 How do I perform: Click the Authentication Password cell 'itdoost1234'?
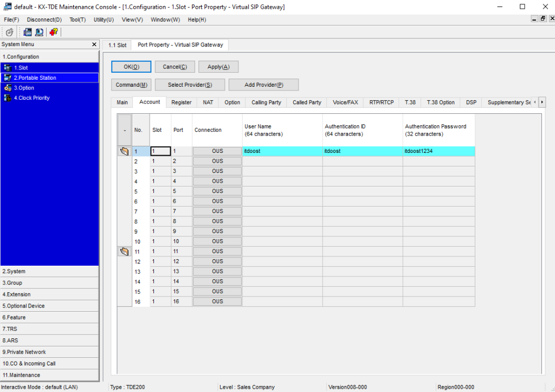pos(439,151)
